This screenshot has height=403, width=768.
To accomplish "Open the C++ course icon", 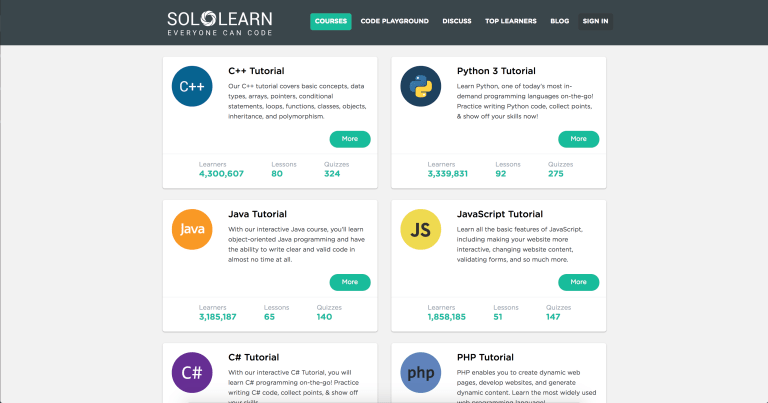I will 192,86.
